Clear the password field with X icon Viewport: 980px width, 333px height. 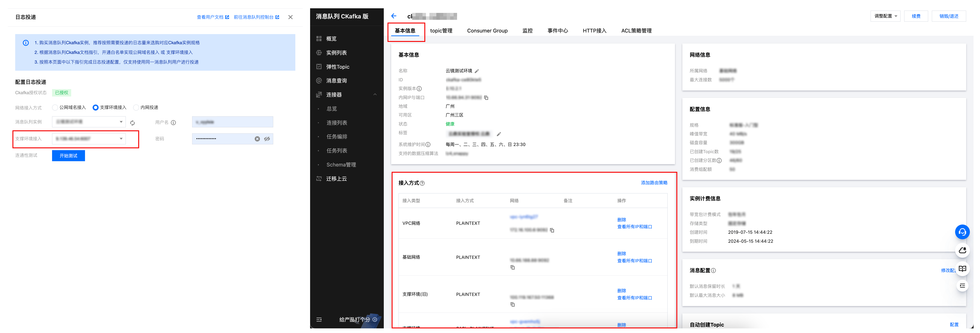coord(257,139)
